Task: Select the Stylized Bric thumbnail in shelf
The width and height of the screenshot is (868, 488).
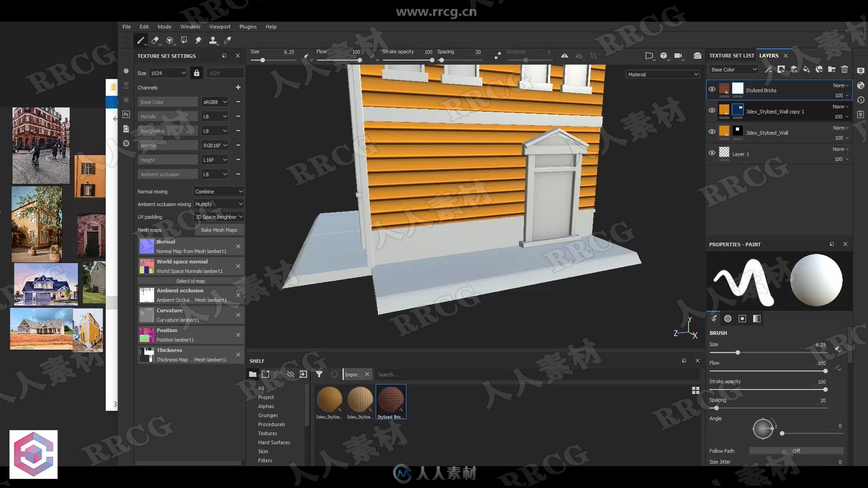Action: [x=391, y=399]
